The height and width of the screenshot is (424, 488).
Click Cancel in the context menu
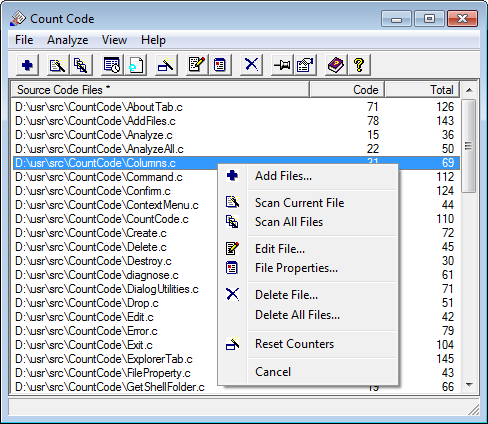click(x=273, y=372)
